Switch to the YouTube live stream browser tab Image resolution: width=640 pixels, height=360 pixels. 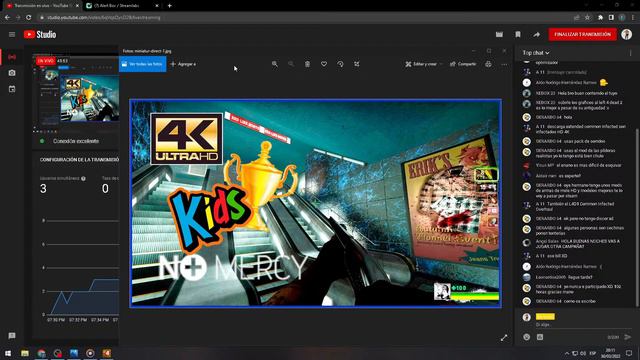(42, 6)
